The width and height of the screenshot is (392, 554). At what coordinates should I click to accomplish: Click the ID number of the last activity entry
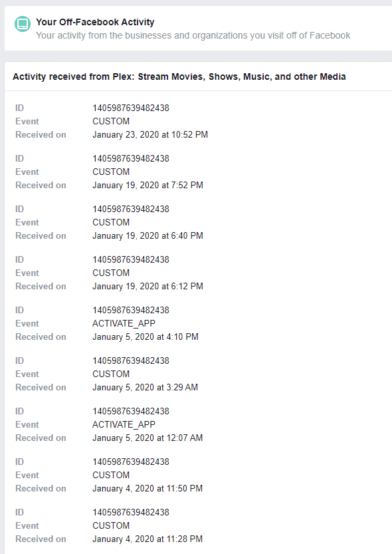(x=131, y=512)
